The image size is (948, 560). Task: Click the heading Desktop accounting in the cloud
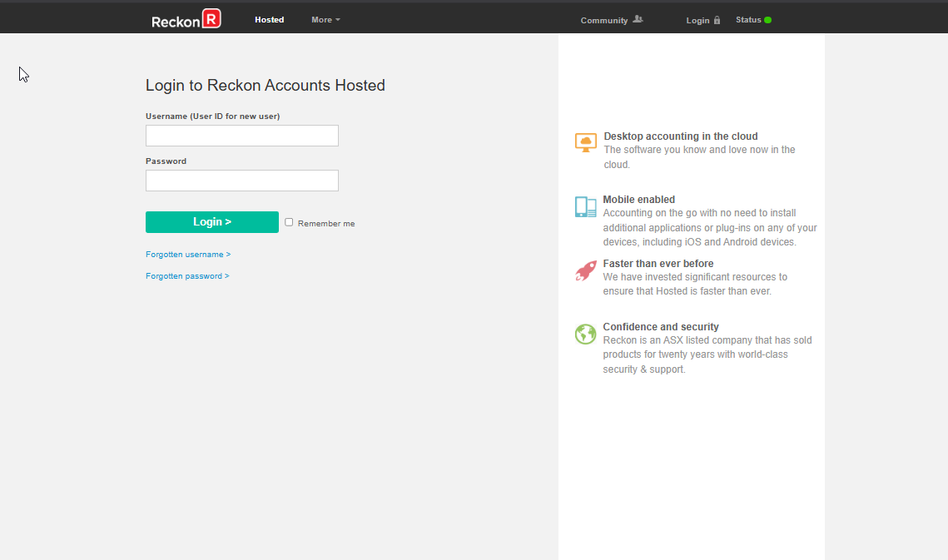click(x=680, y=136)
